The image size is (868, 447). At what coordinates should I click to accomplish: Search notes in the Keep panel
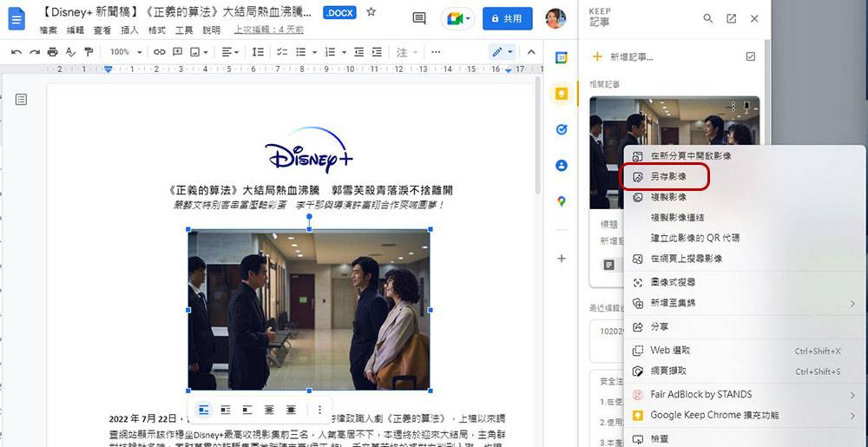tap(708, 18)
